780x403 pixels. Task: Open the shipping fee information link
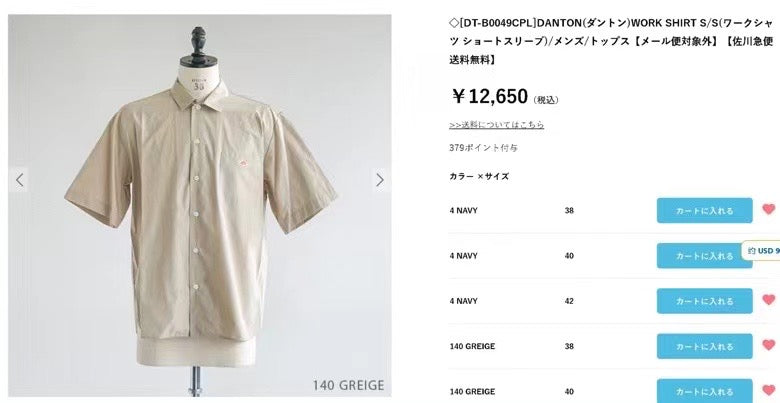(x=496, y=124)
